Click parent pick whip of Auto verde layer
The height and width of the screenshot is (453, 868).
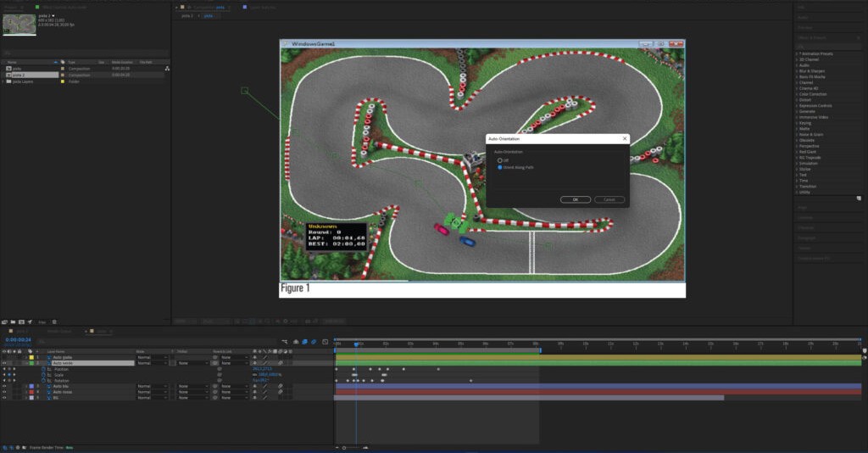tap(215, 363)
